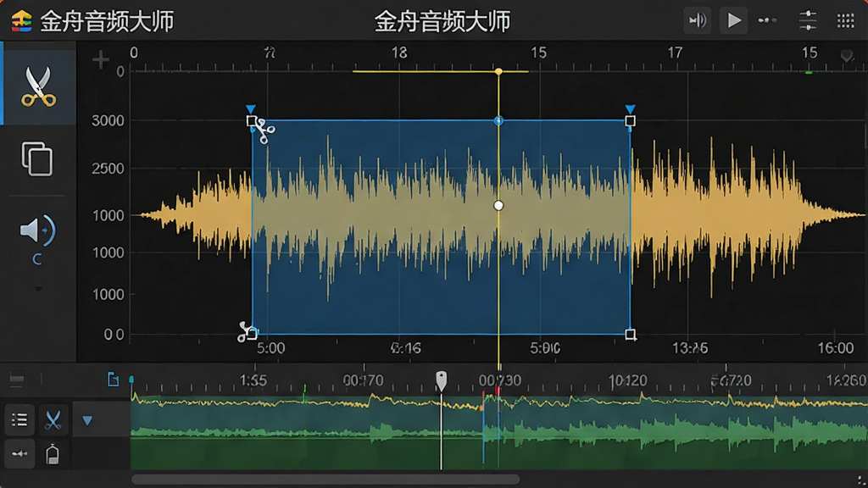This screenshot has height=488, width=868.
Task: Click the 1:35 label on lower timeline
Action: (253, 380)
